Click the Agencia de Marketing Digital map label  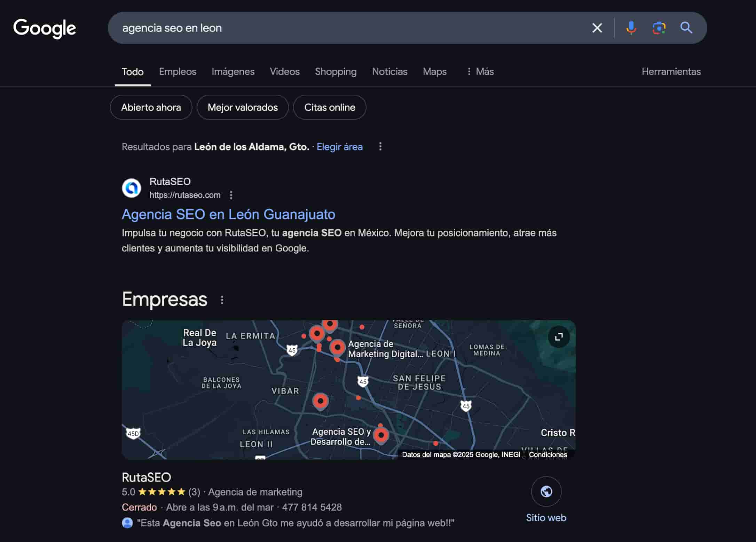pyautogui.click(x=386, y=349)
